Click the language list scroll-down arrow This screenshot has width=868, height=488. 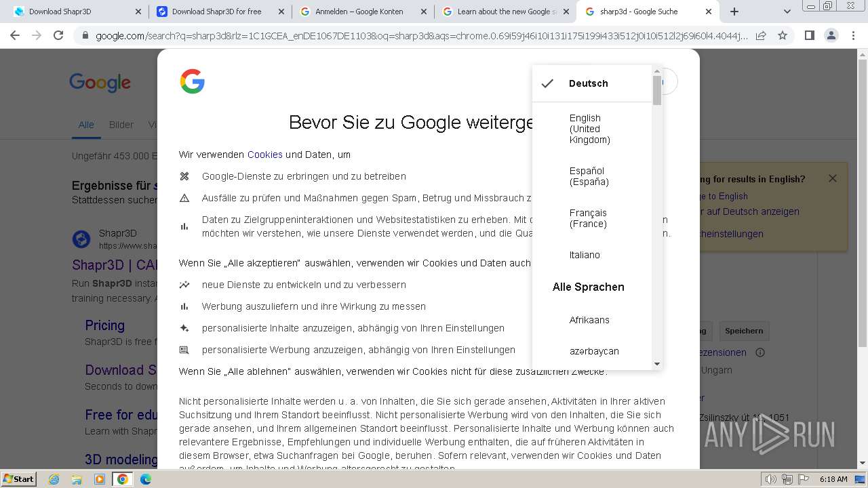(656, 365)
